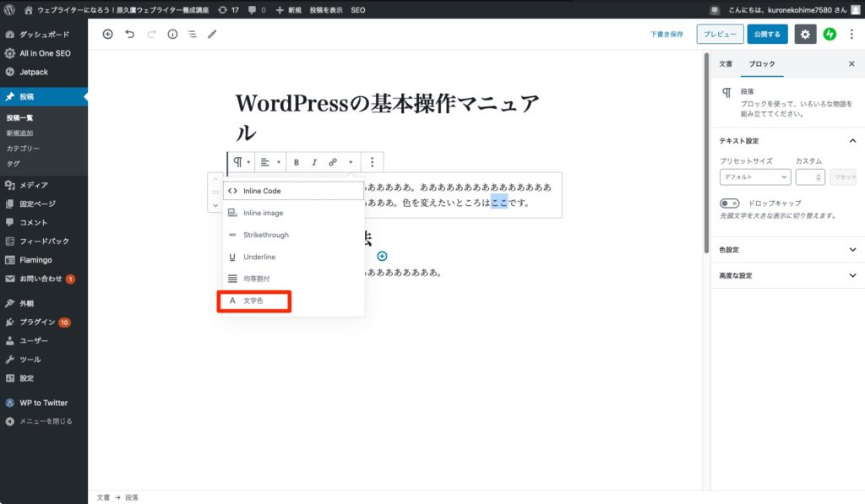Open comments bubble in admin bar
This screenshot has width=865, height=504.
(257, 9)
